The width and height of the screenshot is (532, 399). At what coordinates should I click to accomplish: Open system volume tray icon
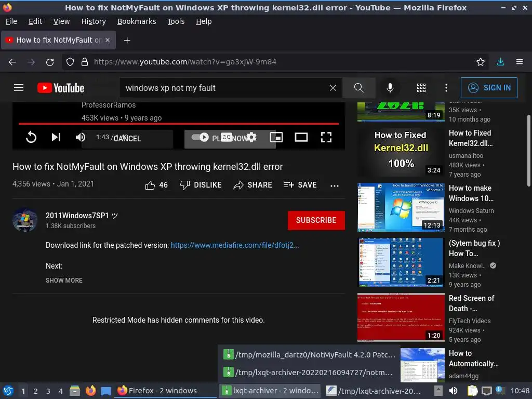453,391
